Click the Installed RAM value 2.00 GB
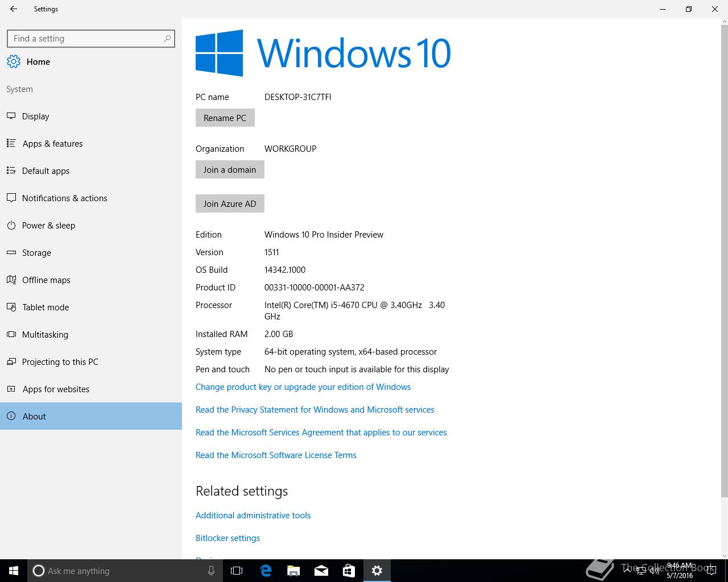 point(279,334)
